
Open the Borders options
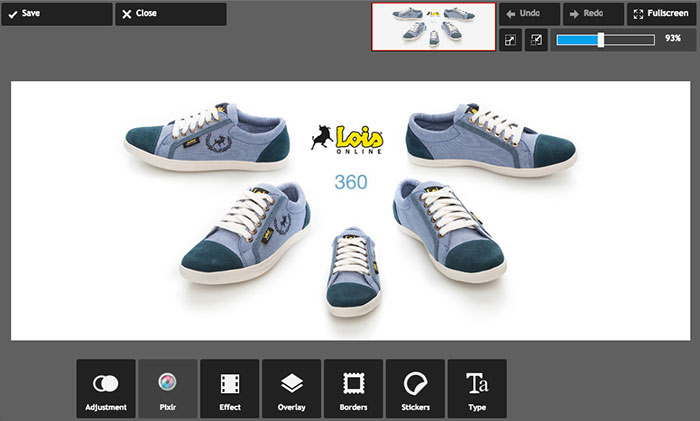353,388
